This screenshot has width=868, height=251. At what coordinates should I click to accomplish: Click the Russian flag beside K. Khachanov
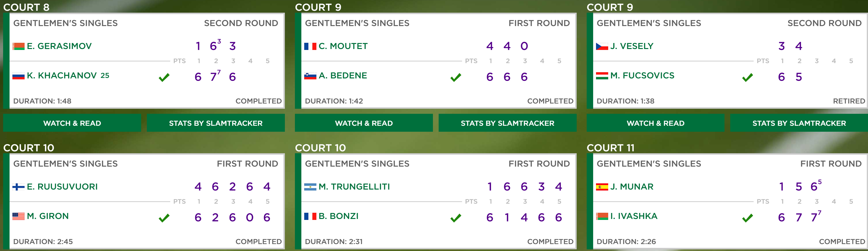(x=18, y=76)
